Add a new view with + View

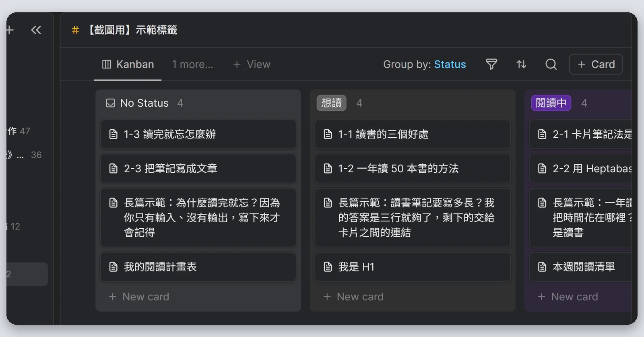[252, 64]
